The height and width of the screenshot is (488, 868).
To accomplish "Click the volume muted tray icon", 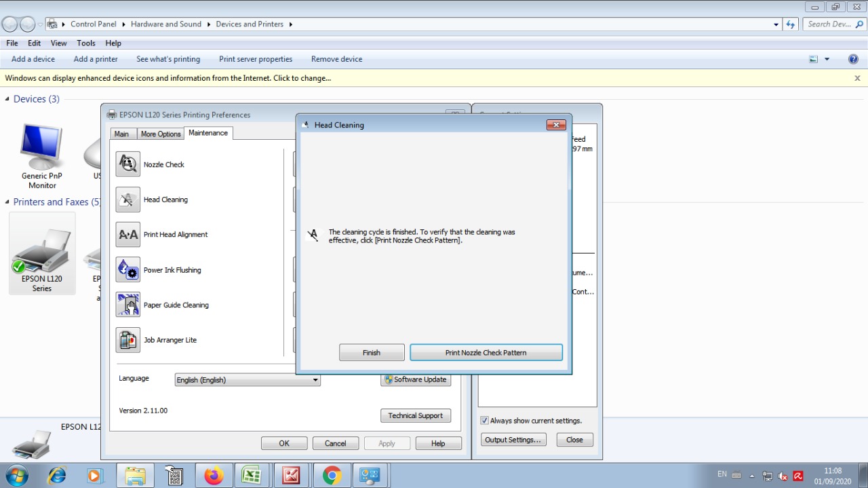I will tap(783, 476).
